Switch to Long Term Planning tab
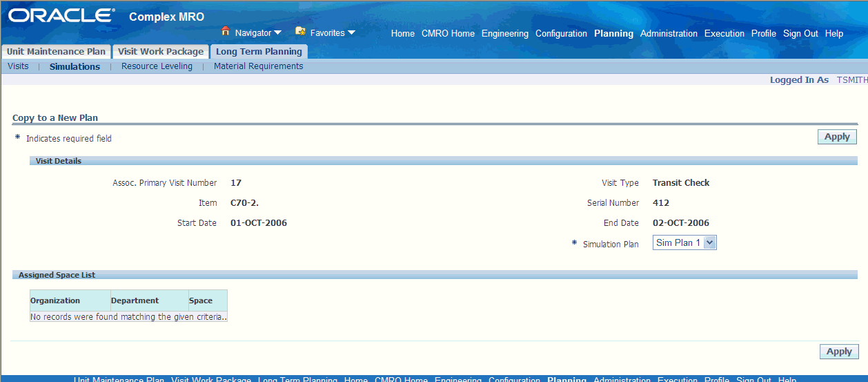This screenshot has height=382, width=868. [x=259, y=52]
